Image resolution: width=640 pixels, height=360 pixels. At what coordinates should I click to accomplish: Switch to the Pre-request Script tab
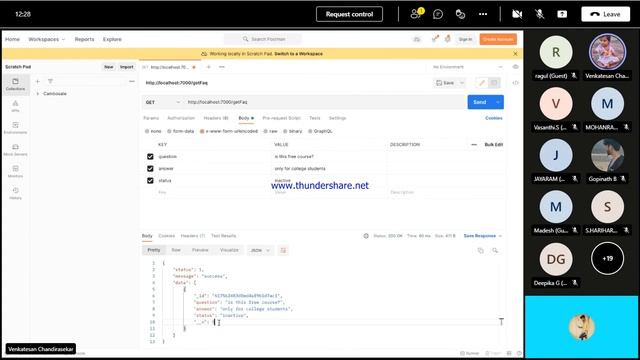281,118
